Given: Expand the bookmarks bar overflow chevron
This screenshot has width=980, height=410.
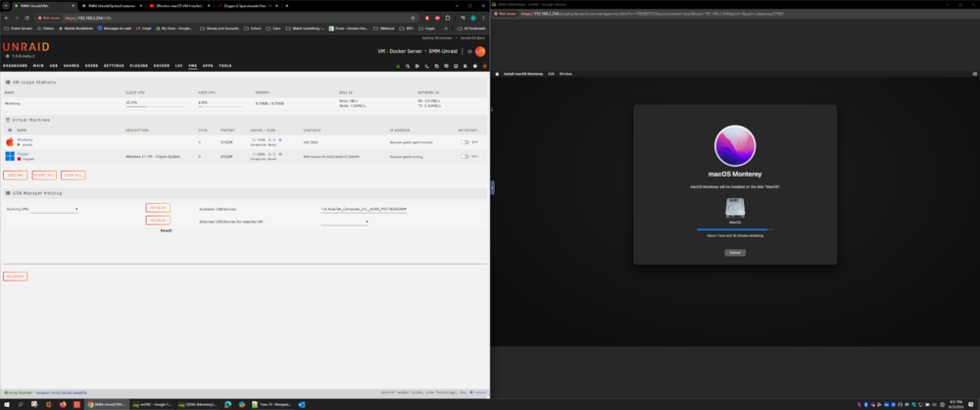Looking at the screenshot, I should (446, 28).
